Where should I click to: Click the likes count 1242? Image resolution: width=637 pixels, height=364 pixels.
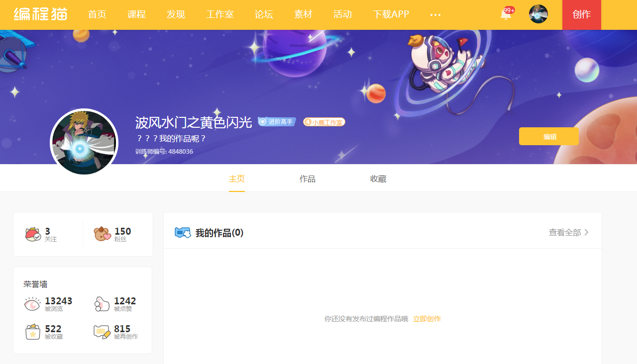pos(125,301)
